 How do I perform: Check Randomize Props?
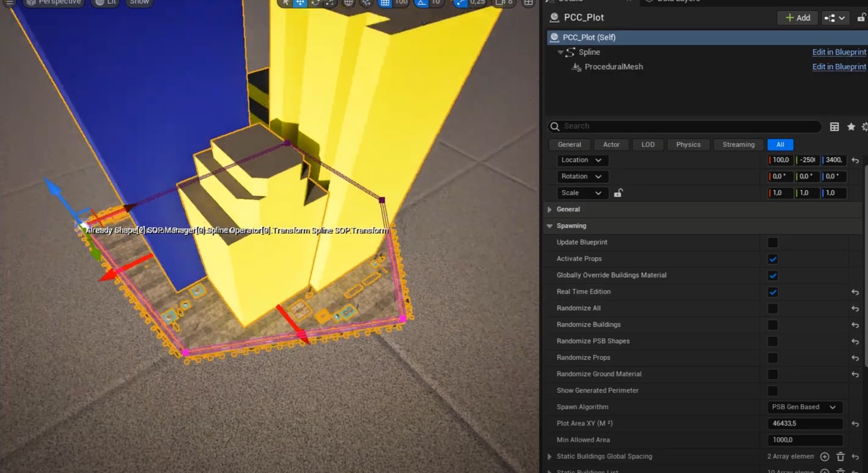(773, 358)
